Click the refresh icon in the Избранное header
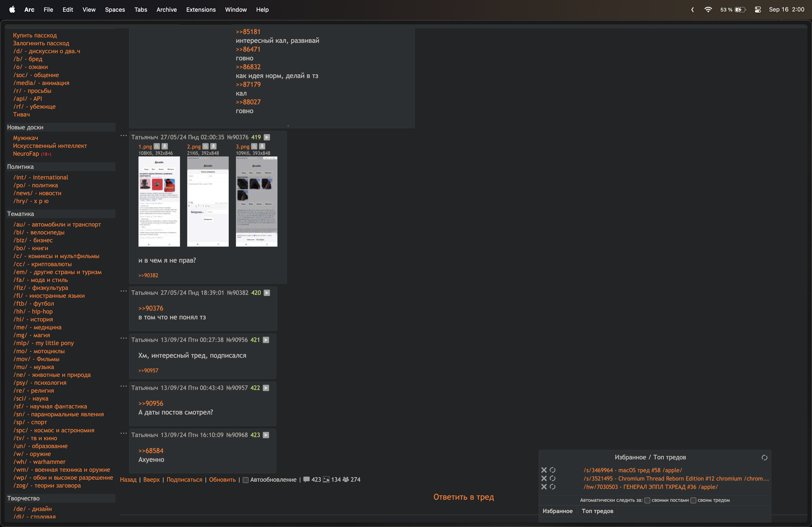Screen dimensions: 812x527 point(764,457)
